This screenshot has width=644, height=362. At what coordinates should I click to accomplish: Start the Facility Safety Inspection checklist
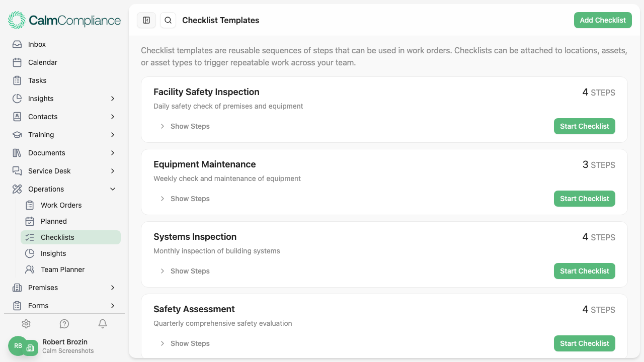click(585, 126)
